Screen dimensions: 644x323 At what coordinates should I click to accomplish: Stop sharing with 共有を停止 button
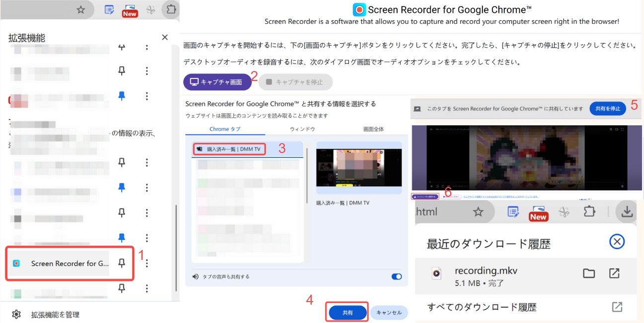[608, 108]
